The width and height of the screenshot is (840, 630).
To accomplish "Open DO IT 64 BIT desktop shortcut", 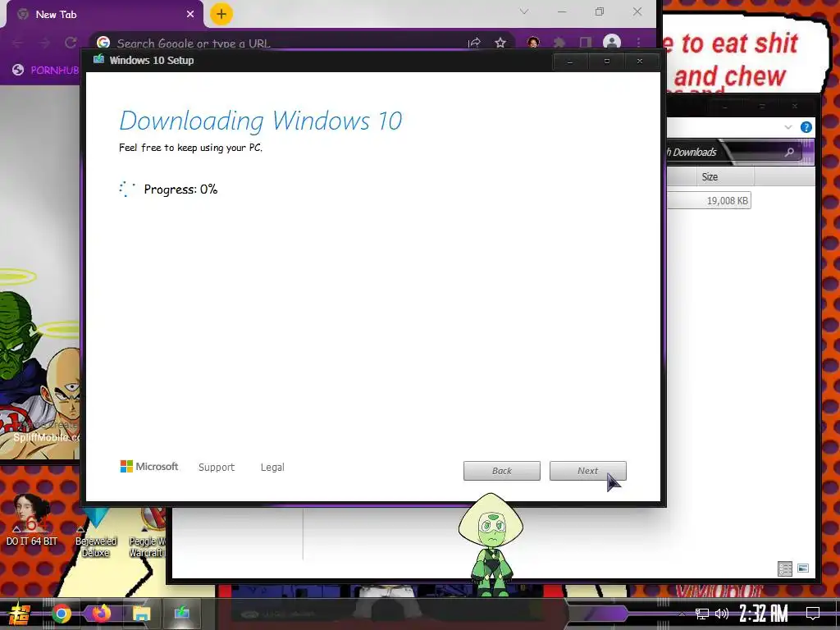I will click(x=32, y=519).
